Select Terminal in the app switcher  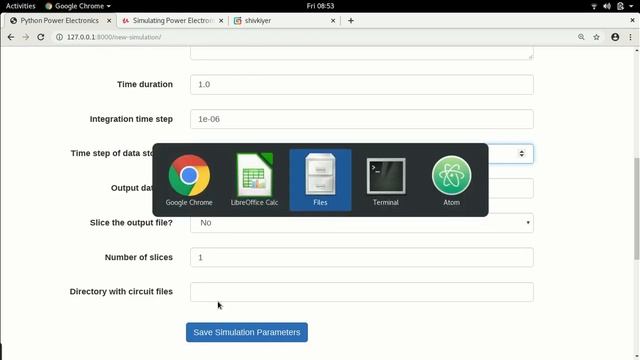[386, 180]
